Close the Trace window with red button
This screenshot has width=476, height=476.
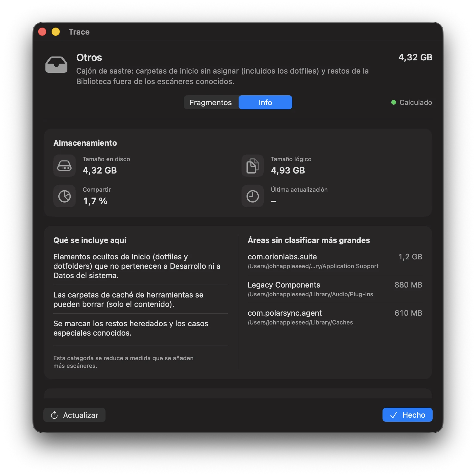point(42,32)
